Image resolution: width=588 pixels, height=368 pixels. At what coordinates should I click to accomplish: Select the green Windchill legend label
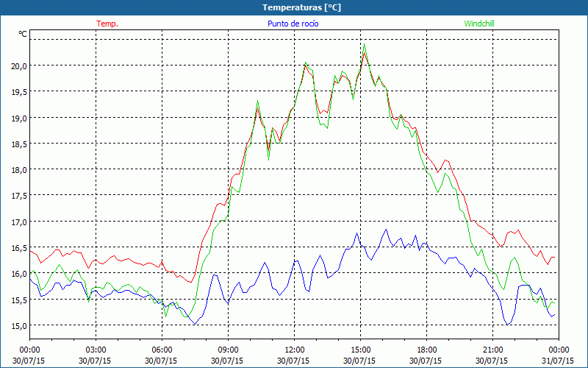click(479, 24)
